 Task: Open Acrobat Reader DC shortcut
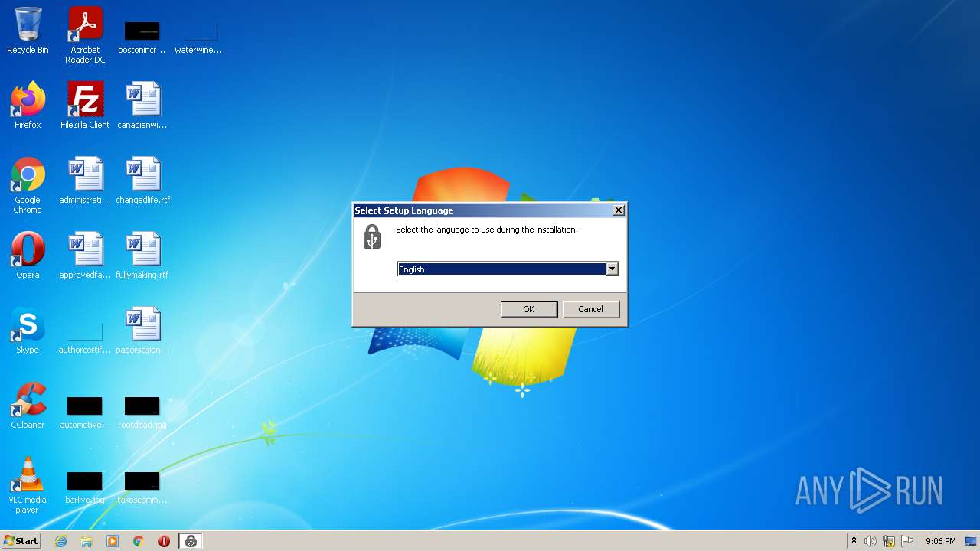(85, 35)
